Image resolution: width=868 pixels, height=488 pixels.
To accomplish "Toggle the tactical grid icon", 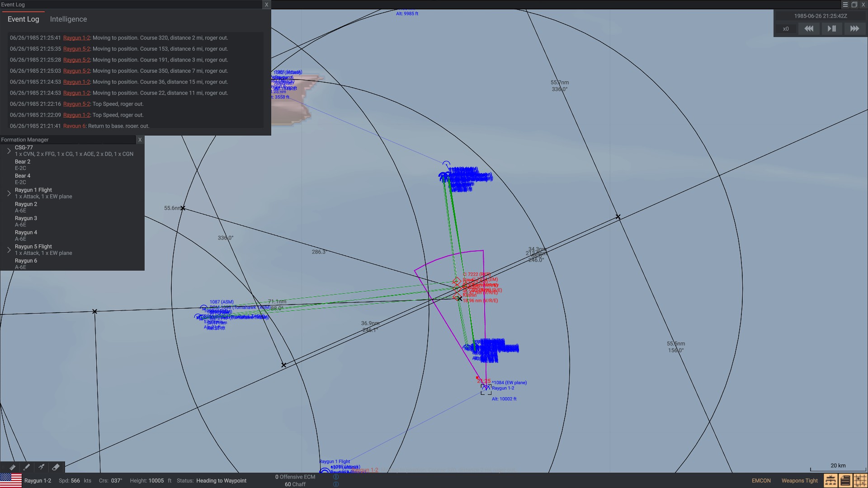I will click(860, 480).
